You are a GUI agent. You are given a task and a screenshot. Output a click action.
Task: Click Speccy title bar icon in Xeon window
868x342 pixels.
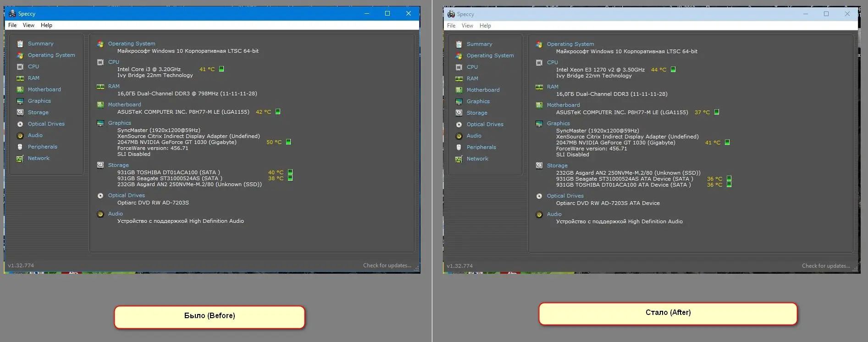[451, 14]
